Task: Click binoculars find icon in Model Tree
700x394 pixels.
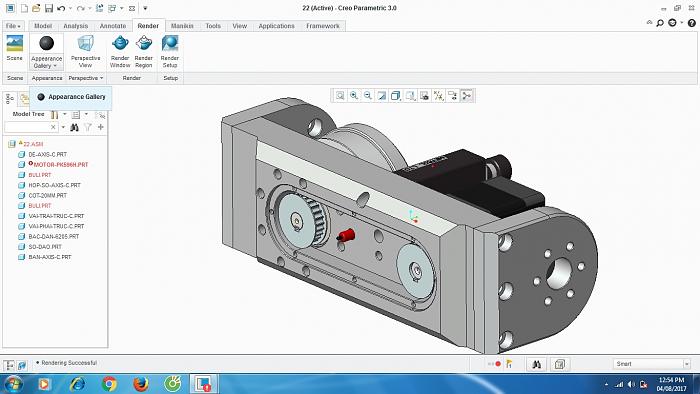Action: (x=75, y=128)
